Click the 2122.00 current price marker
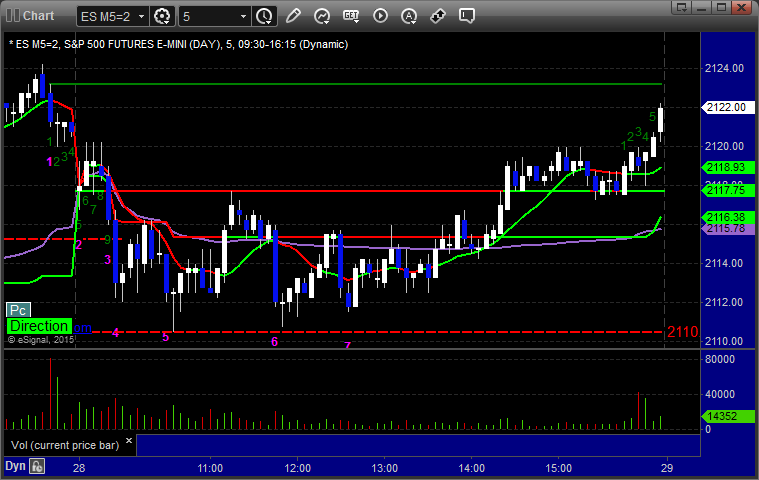The height and width of the screenshot is (480, 759). coord(728,107)
